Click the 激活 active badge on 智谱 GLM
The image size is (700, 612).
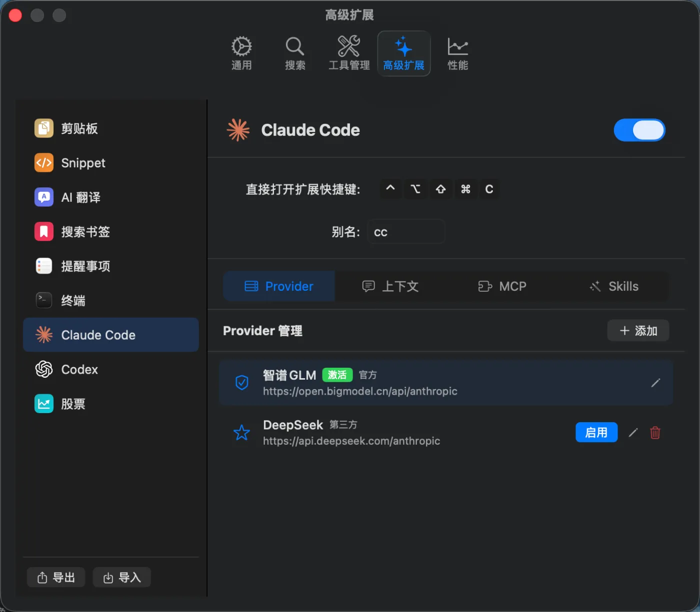[337, 375]
